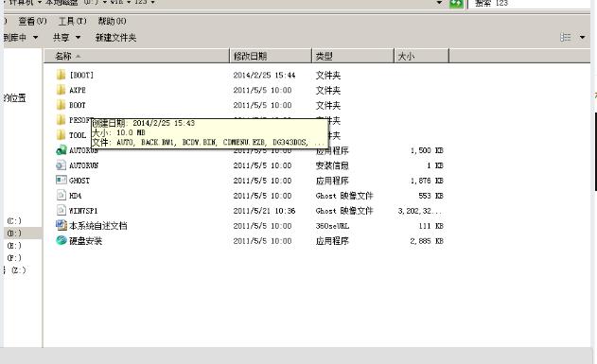The height and width of the screenshot is (364, 597).
Task: Click the date 2014/2/25 15:44
Action: tap(264, 75)
